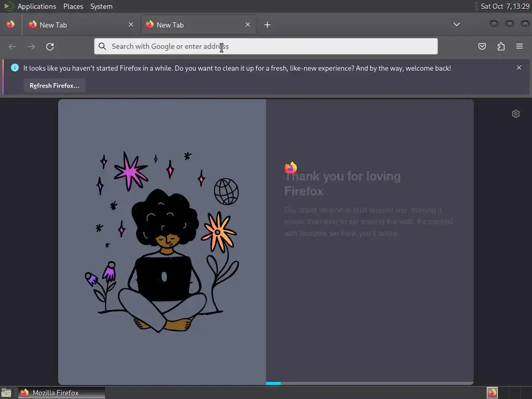Click the info icon in the notification bar
The height and width of the screenshot is (399, 532).
[15, 68]
